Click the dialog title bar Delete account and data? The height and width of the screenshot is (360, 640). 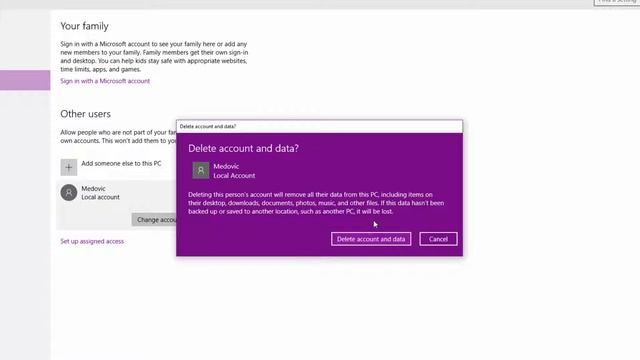319,127
